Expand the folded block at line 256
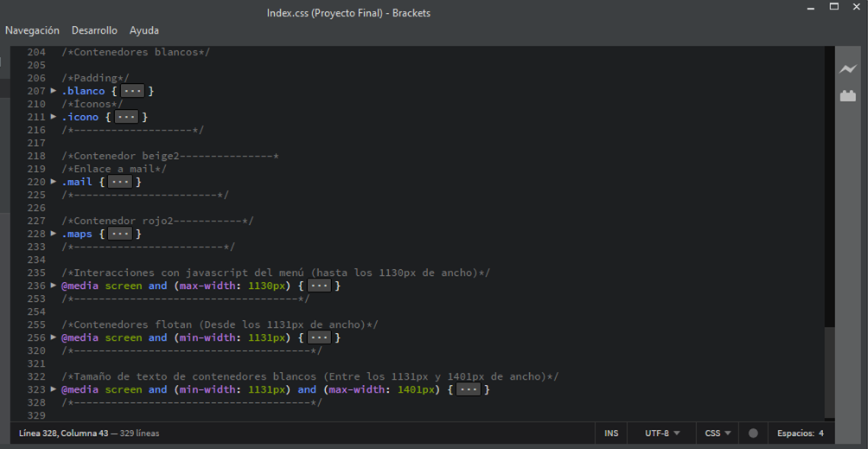Viewport: 868px width, 449px height. [x=54, y=337]
